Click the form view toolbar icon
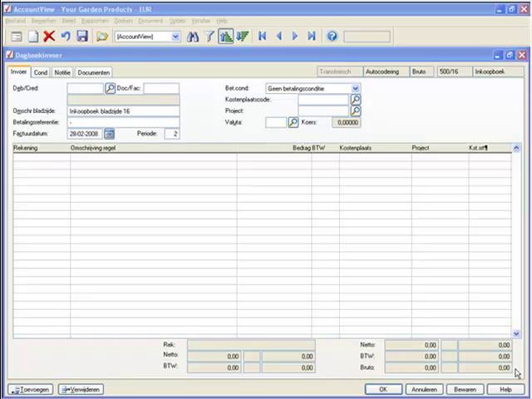This screenshot has width=532, height=399. 16,37
